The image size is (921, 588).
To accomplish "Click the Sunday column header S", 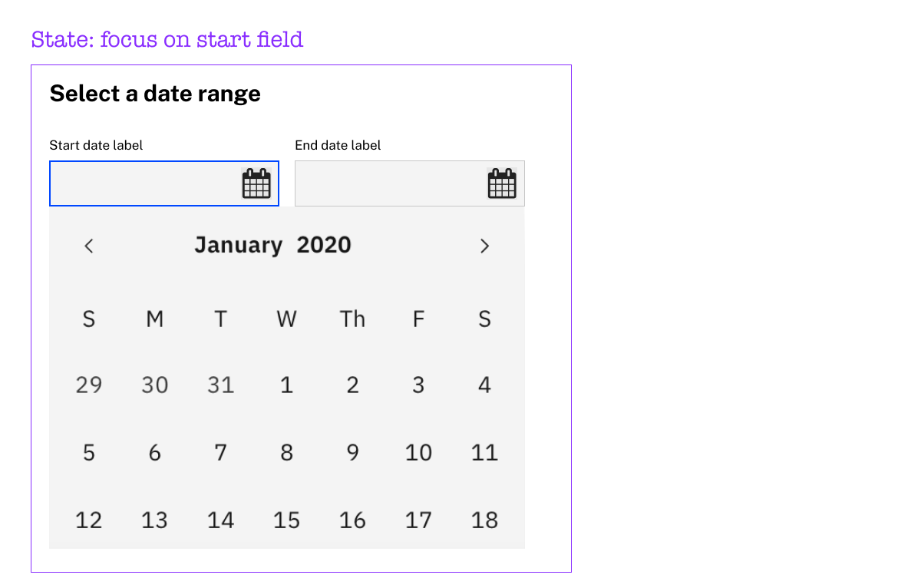I will [88, 319].
